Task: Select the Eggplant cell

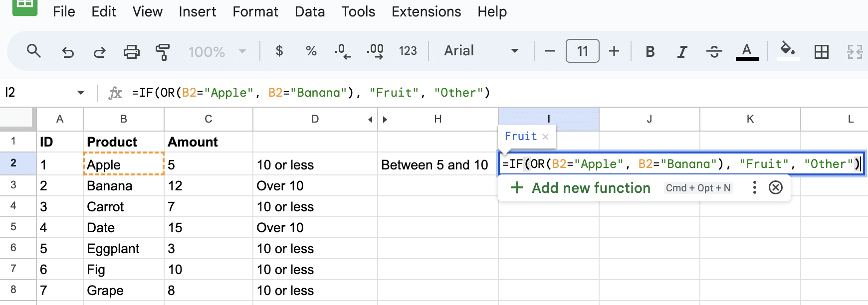Action: [x=124, y=249]
